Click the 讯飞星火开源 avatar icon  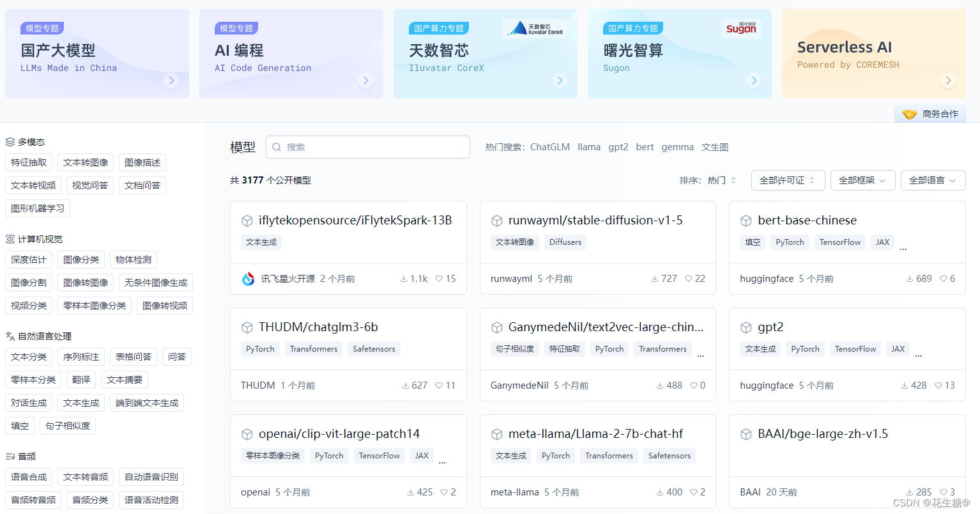click(249, 279)
